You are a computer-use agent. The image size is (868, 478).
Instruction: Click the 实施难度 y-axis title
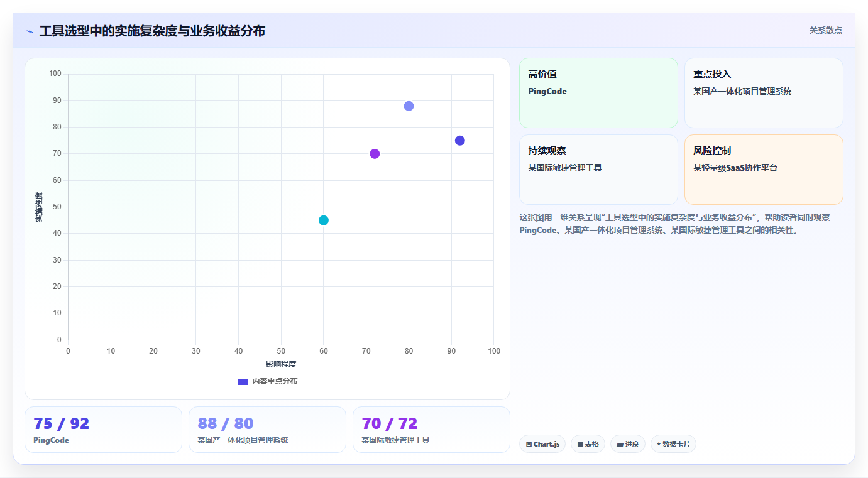(x=39, y=207)
